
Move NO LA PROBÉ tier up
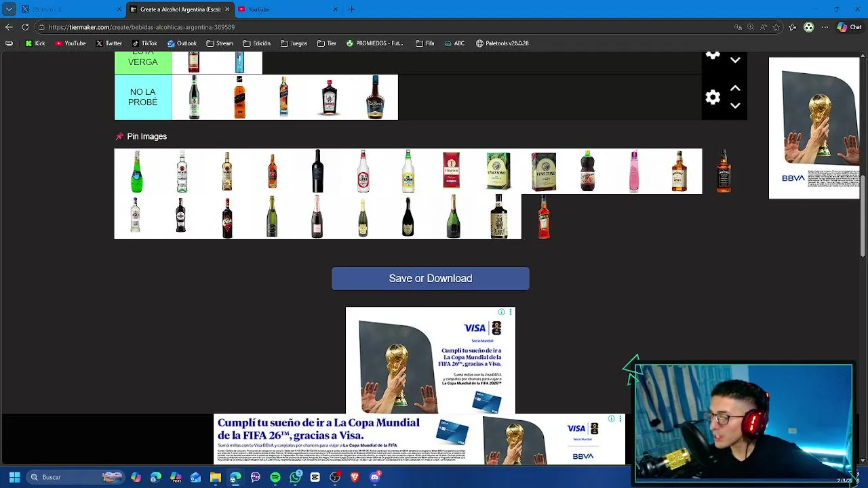(735, 89)
